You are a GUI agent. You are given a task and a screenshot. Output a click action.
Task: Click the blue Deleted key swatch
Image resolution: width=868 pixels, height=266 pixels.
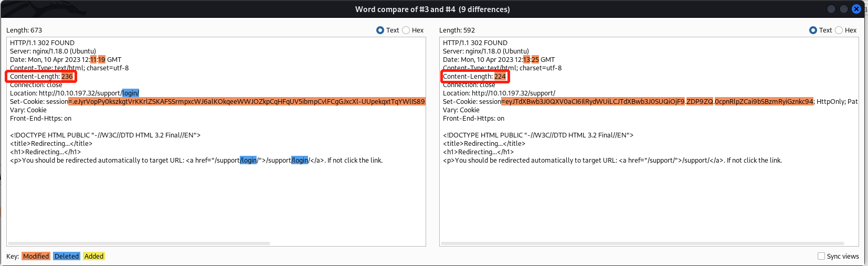(67, 256)
